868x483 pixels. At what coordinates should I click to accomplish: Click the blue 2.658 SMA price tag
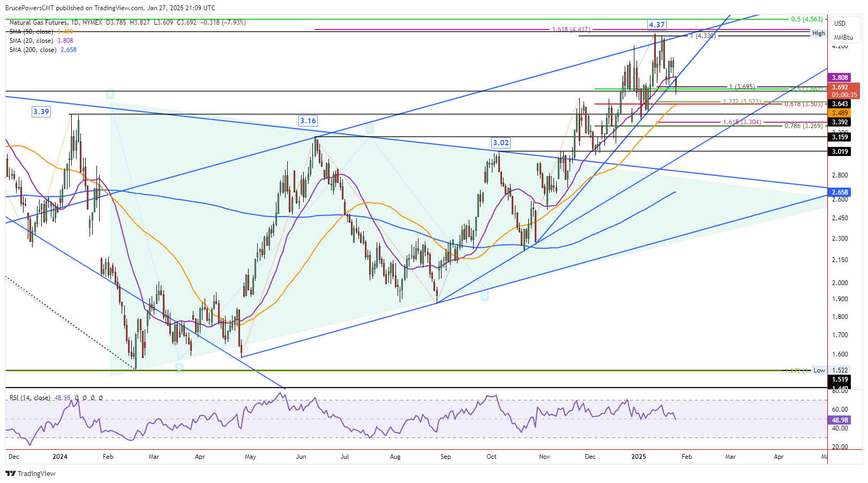[x=840, y=192]
